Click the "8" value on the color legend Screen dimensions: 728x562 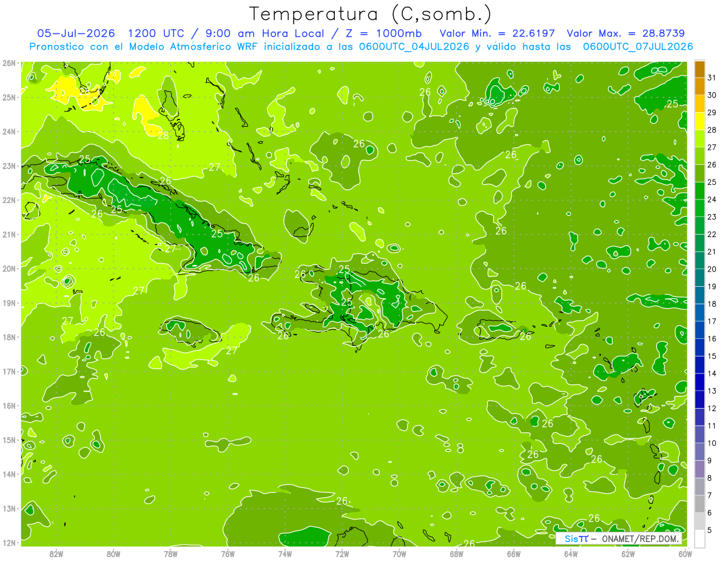tap(710, 478)
